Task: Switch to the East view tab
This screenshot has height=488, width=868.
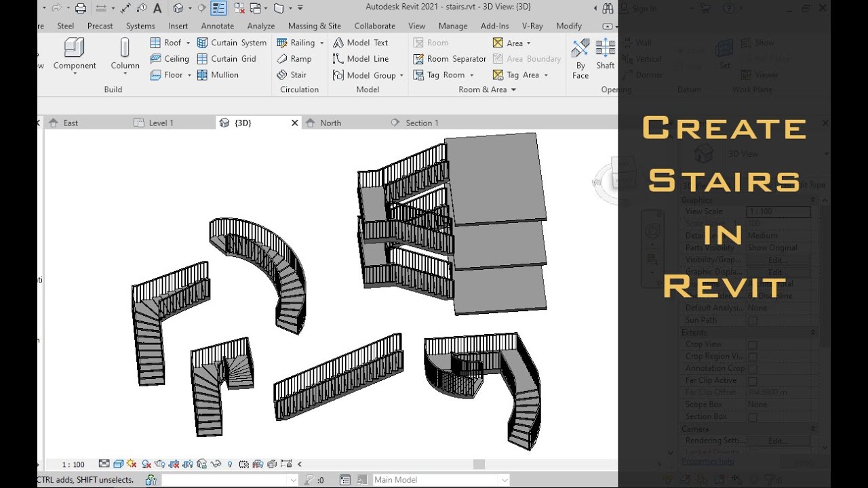Action: coord(71,123)
